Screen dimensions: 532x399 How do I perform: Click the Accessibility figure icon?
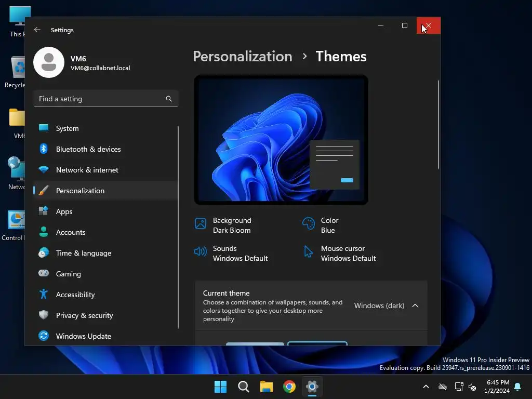point(44,294)
